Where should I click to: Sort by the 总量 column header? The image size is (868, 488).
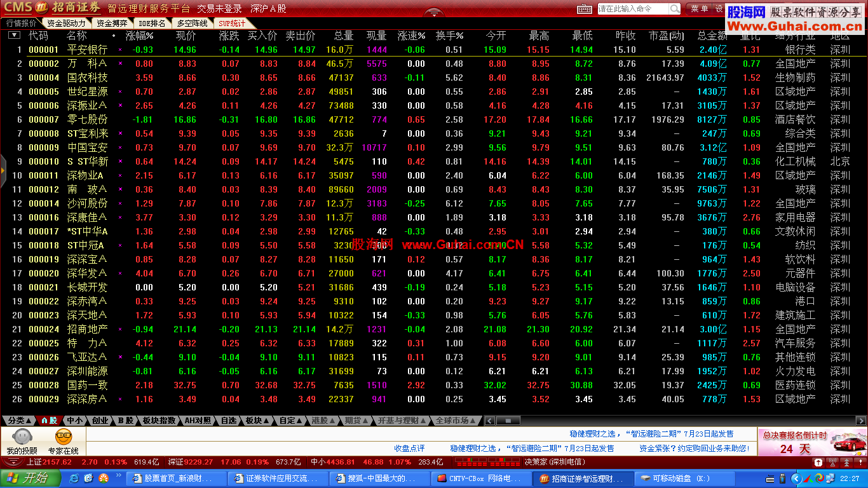pos(343,36)
